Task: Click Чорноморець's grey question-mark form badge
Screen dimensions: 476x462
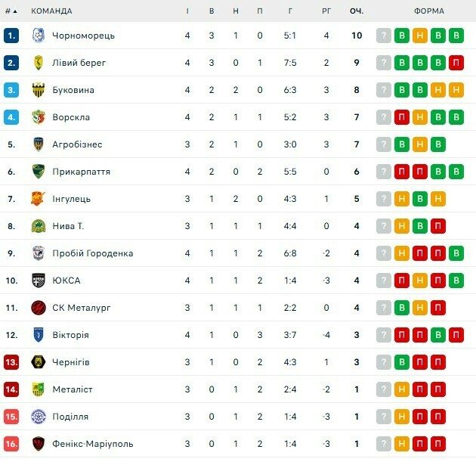Action: [384, 36]
